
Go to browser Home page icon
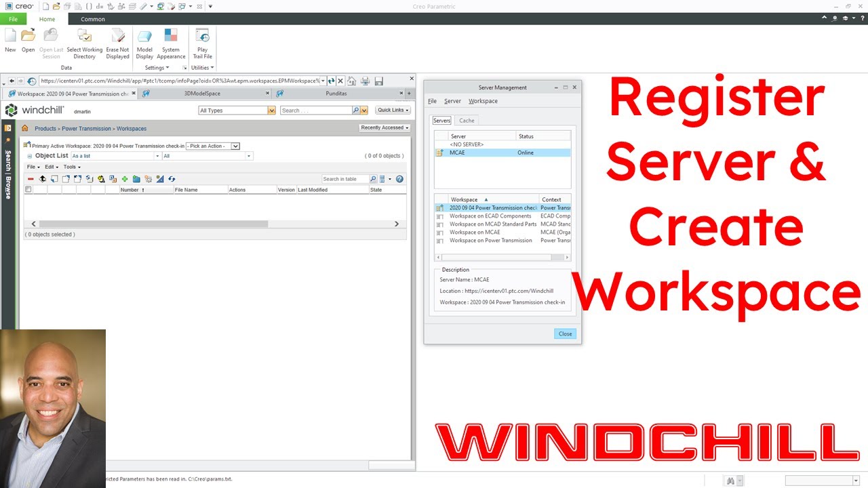(x=353, y=81)
